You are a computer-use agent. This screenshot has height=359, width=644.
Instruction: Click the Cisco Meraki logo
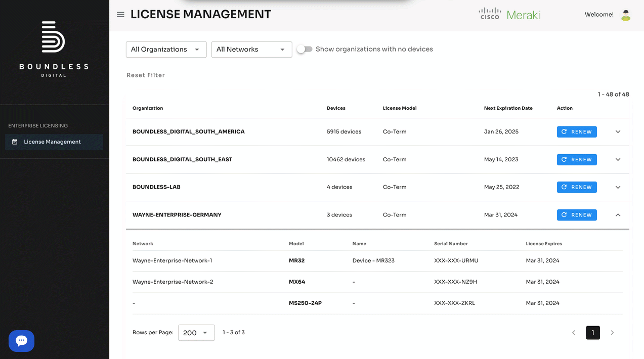click(509, 14)
